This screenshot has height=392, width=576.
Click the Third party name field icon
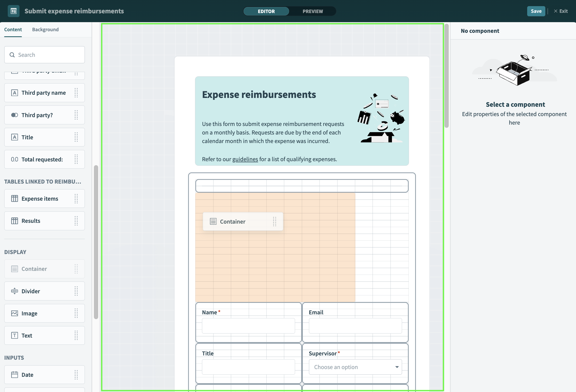(15, 93)
